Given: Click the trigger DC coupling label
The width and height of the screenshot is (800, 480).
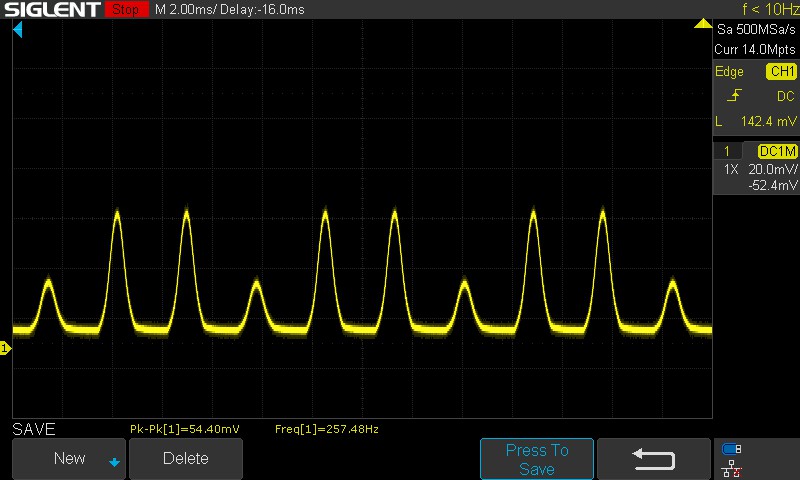Looking at the screenshot, I should pyautogui.click(x=785, y=96).
